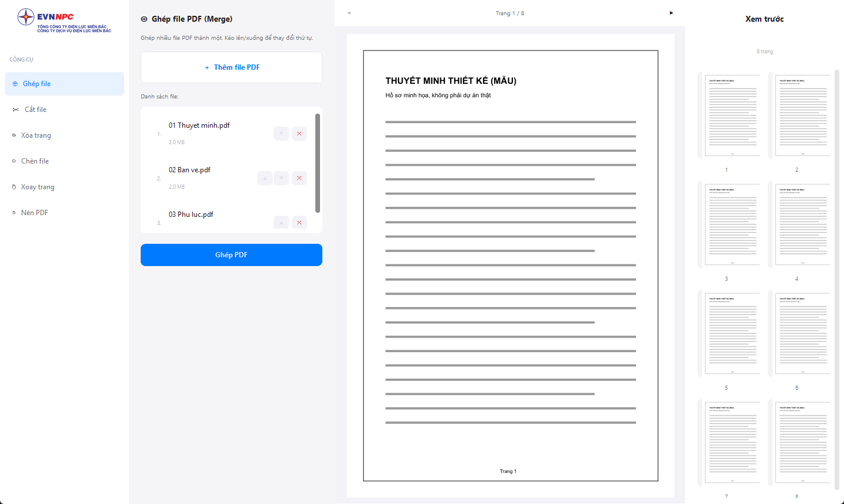Move 02 Ban ve.pdf up
This screenshot has height=504, width=844.
point(265,178)
